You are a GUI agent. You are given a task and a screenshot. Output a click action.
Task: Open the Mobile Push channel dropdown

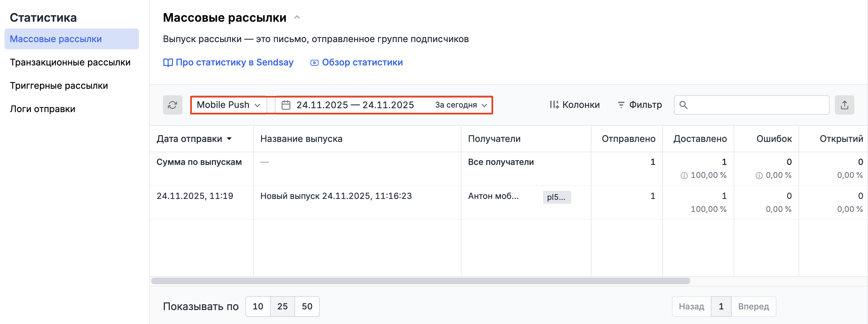click(229, 105)
